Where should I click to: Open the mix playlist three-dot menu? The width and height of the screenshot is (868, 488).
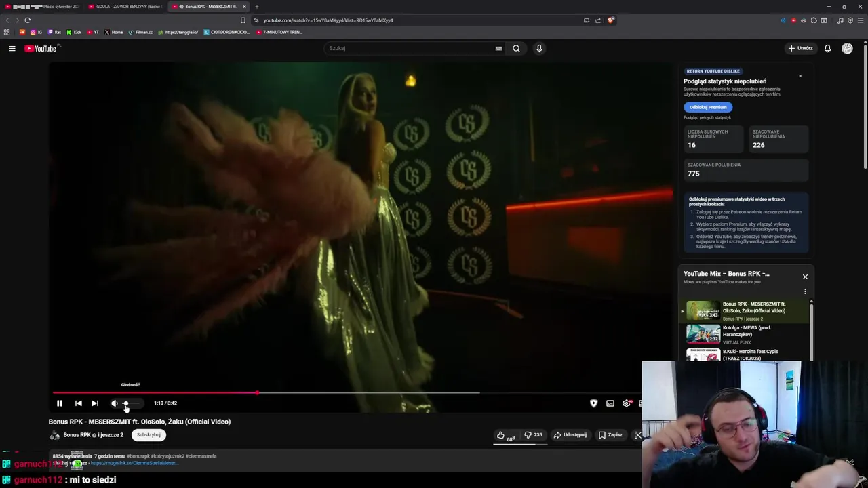point(805,291)
